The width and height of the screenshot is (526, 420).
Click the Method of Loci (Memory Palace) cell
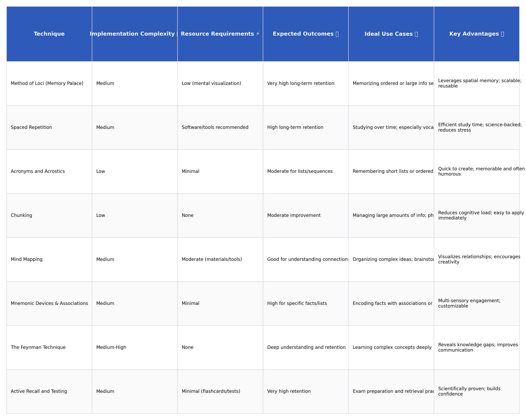pyautogui.click(x=47, y=83)
